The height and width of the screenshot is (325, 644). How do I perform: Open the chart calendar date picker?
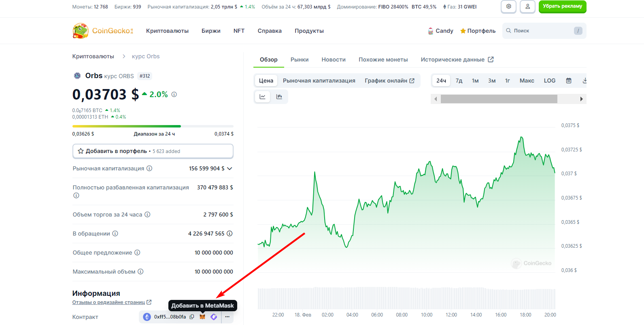point(569,81)
